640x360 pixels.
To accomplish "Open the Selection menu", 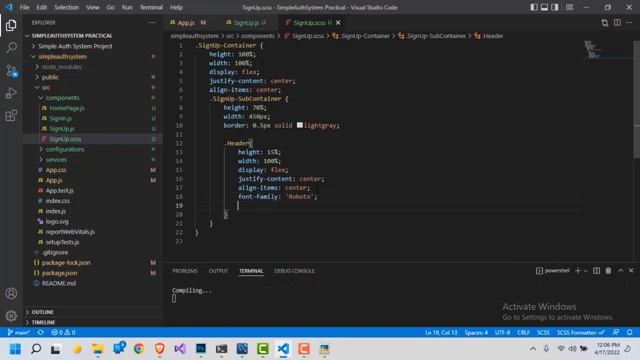I will (x=66, y=7).
